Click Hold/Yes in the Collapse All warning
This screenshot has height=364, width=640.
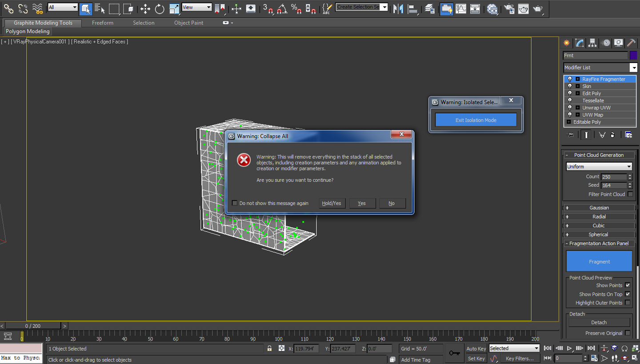(x=332, y=203)
